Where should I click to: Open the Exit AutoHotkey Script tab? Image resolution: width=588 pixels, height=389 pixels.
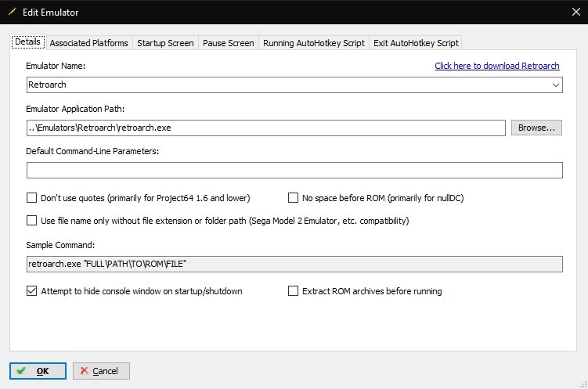click(x=416, y=43)
